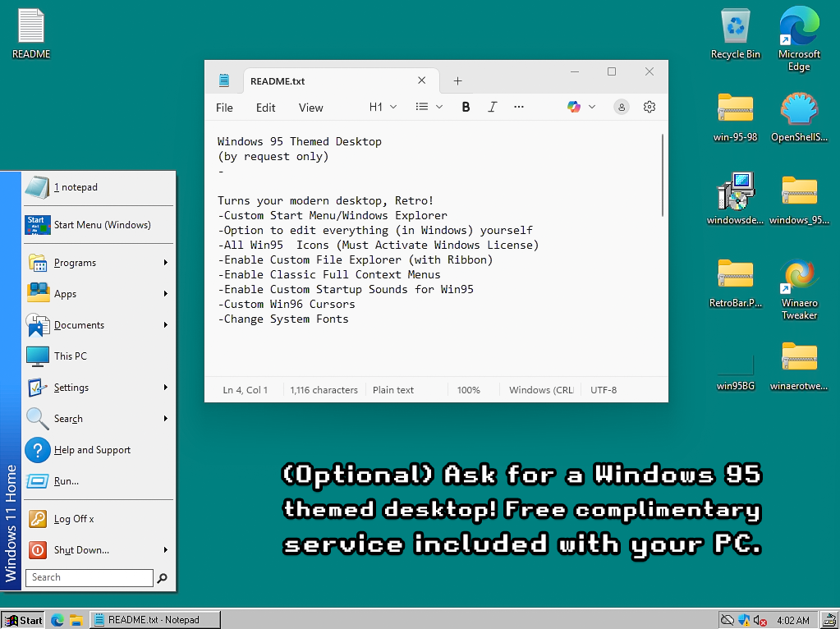Viewport: 840px width, 629px height.
Task: Click the list formatting icon
Action: coord(421,107)
